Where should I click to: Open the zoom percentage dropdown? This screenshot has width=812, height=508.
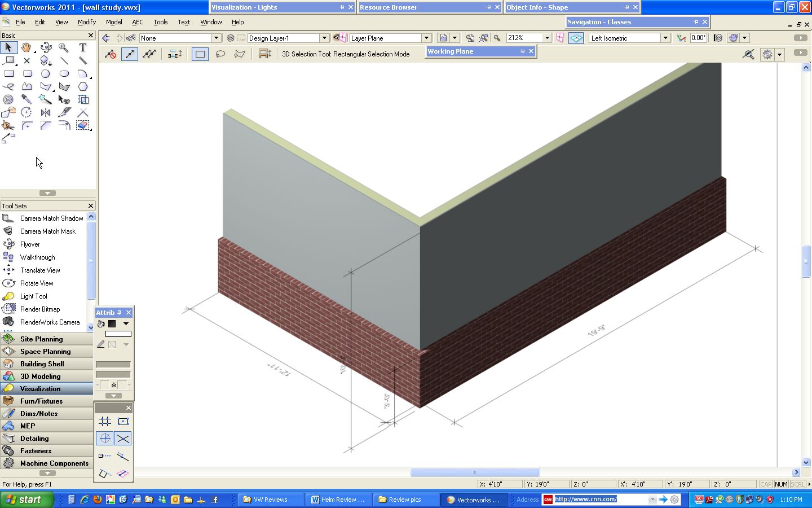546,38
